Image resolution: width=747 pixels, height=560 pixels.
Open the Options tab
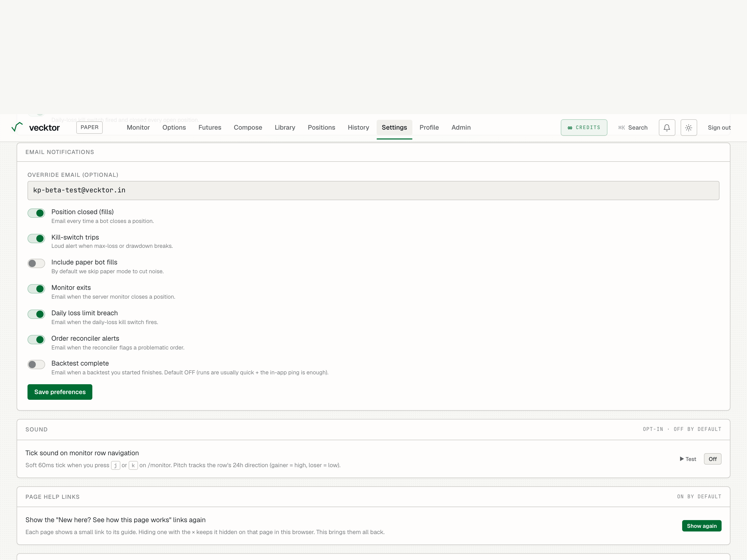click(174, 128)
